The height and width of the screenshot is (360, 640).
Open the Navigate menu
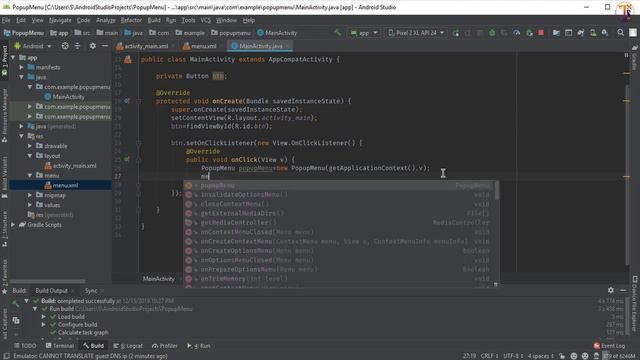[x=60, y=20]
